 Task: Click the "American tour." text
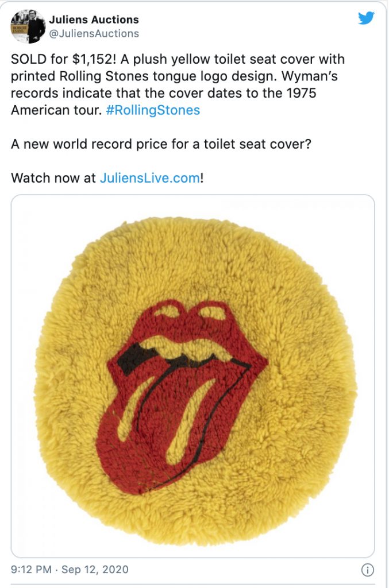tap(56, 110)
